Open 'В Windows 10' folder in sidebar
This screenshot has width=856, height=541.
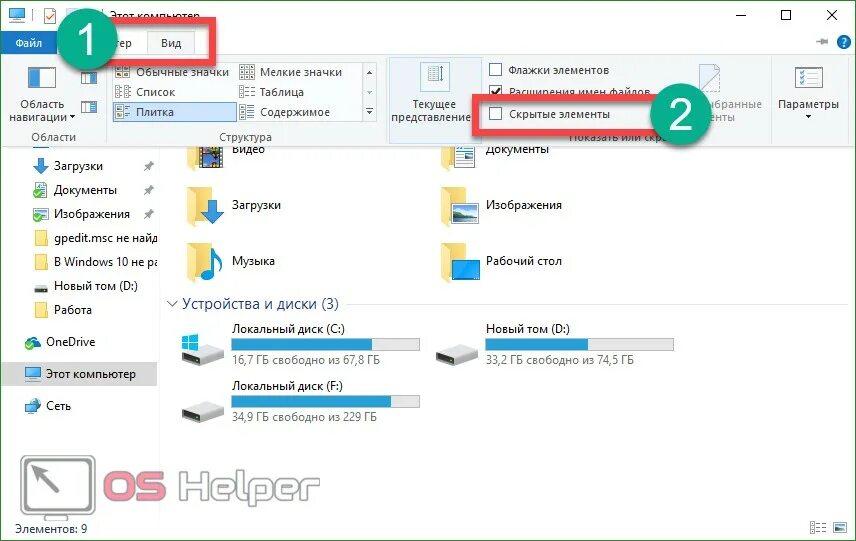click(x=95, y=262)
